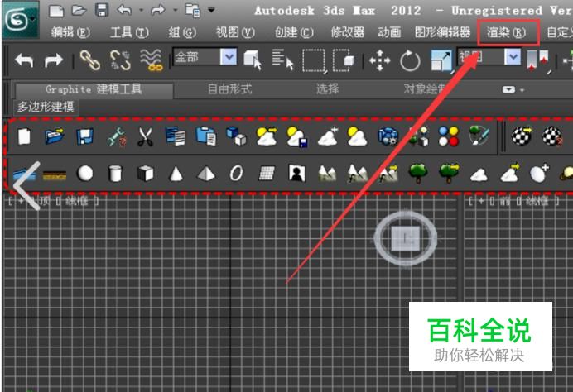Open the 全部 selection filter dropdown
This screenshot has width=573, height=392.
pyautogui.click(x=205, y=57)
